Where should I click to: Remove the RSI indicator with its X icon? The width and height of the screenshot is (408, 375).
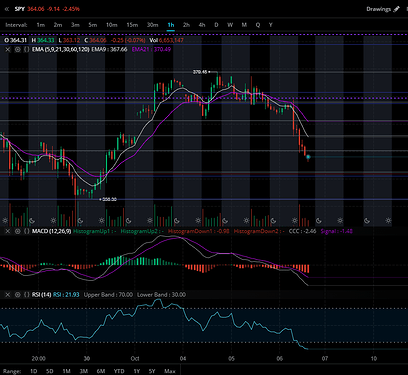[8, 295]
